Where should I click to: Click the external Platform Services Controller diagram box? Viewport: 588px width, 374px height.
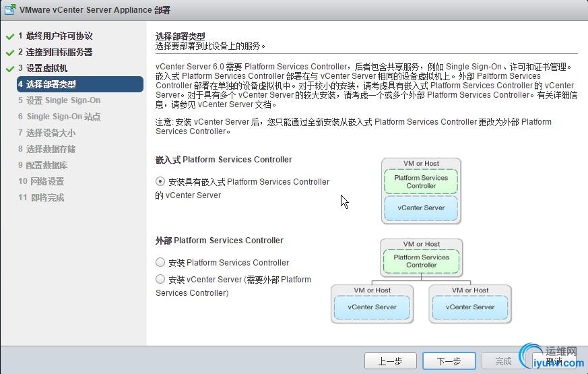click(421, 261)
